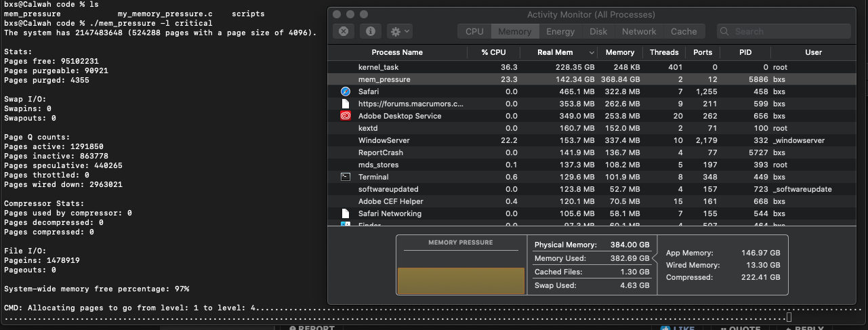Select the https://forums.macrumors.c... process

click(x=411, y=104)
